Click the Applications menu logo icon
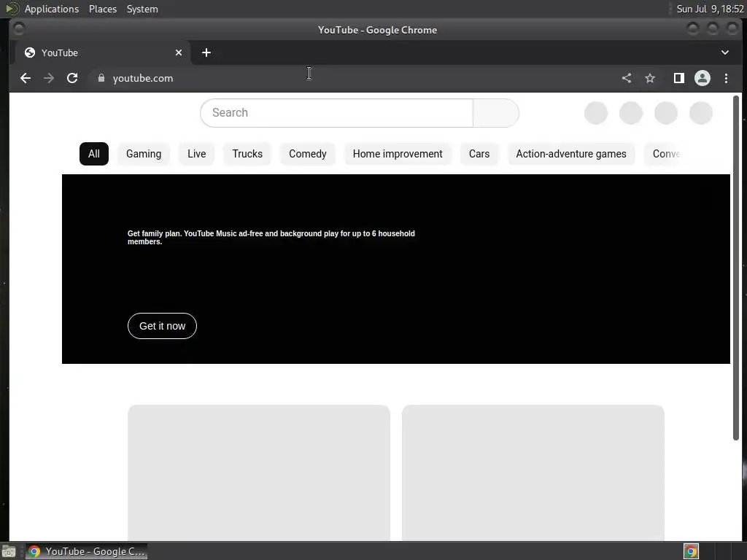This screenshot has width=747, height=560. [12, 9]
